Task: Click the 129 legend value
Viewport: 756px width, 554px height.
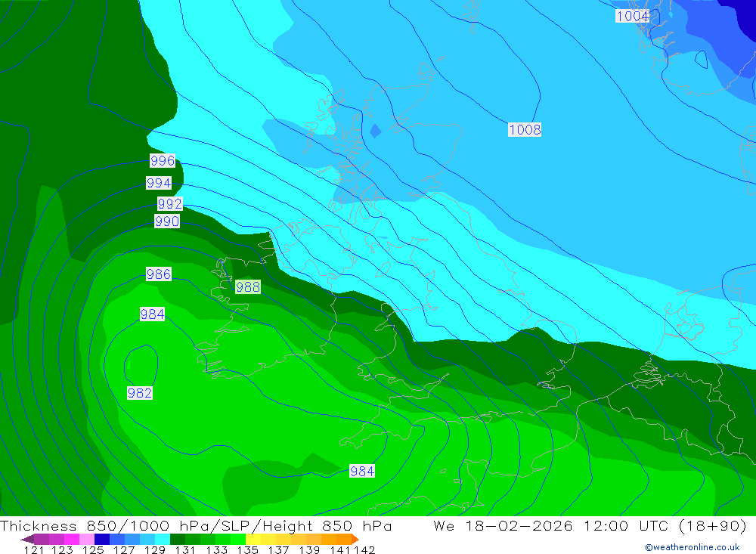Action: (155, 550)
